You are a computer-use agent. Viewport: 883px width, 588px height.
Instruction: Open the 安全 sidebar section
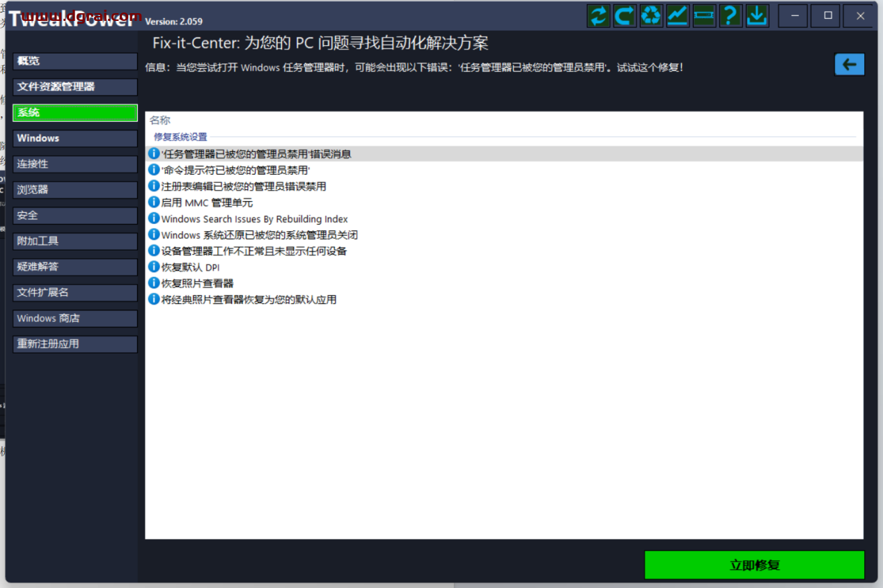(75, 216)
